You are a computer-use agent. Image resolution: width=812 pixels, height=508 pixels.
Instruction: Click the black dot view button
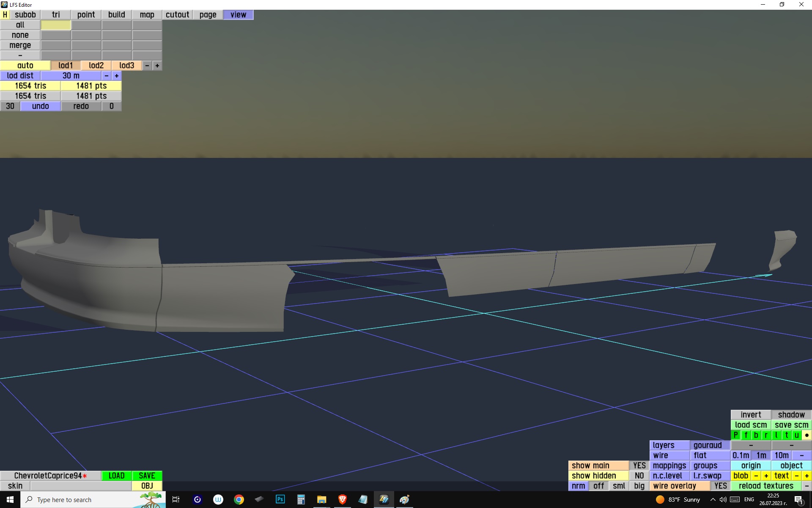[x=807, y=435]
